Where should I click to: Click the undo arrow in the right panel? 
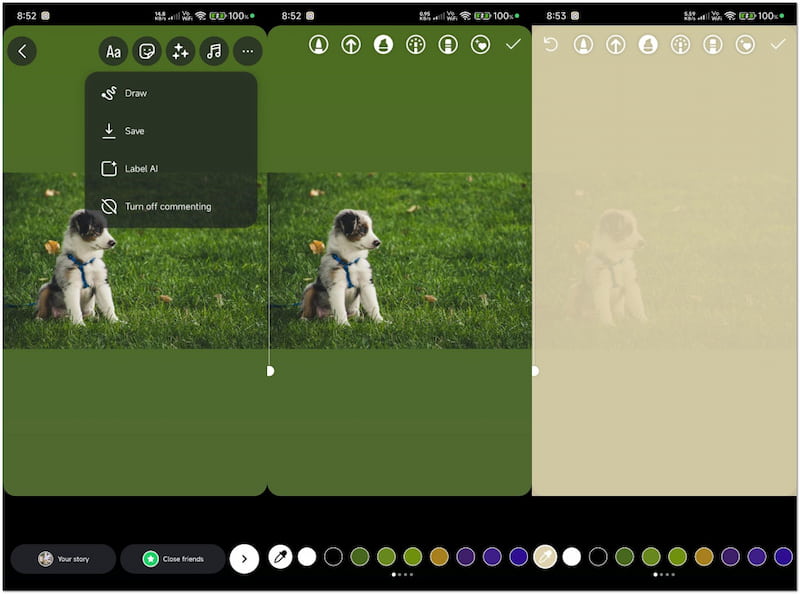point(550,45)
